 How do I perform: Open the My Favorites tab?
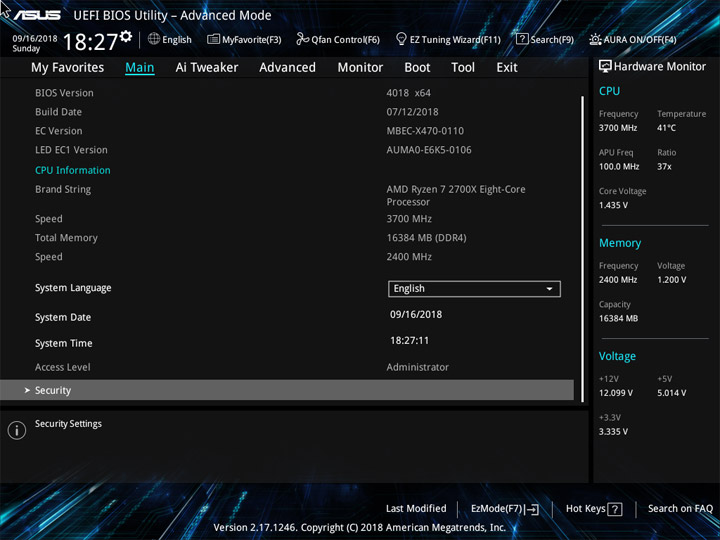click(68, 68)
